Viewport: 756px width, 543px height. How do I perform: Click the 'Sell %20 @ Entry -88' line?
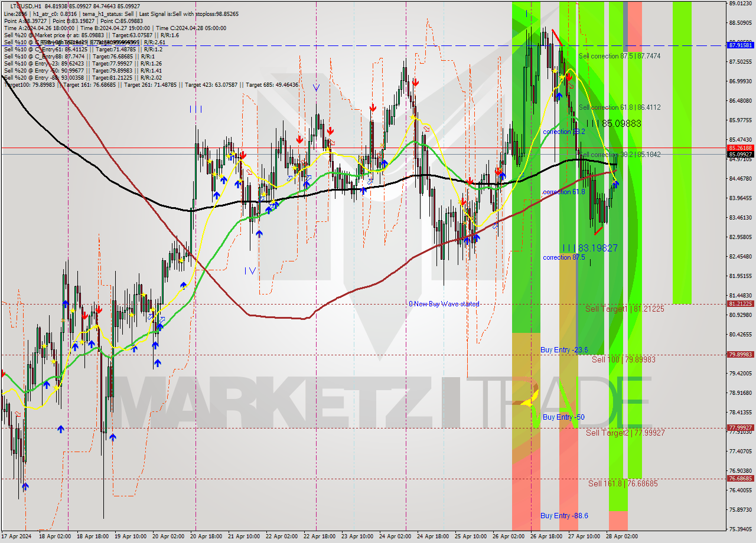(x=83, y=78)
